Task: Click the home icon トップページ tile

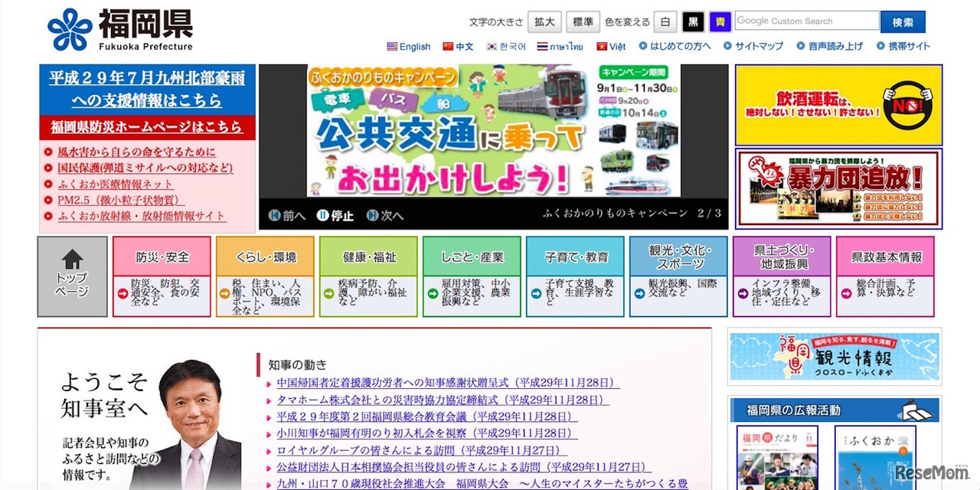Action: [72, 276]
